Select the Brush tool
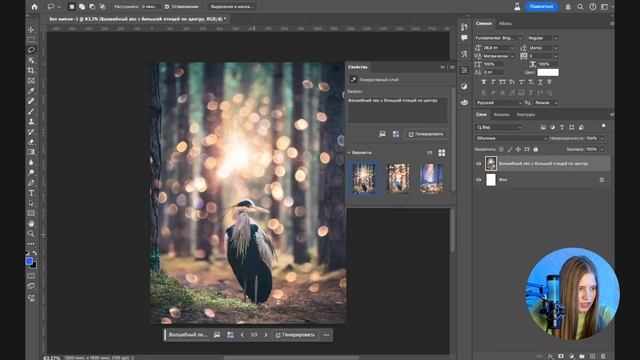The image size is (640, 360). [x=31, y=111]
